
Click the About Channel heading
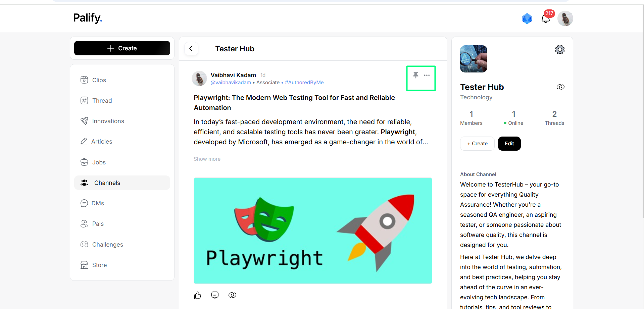[x=478, y=174]
